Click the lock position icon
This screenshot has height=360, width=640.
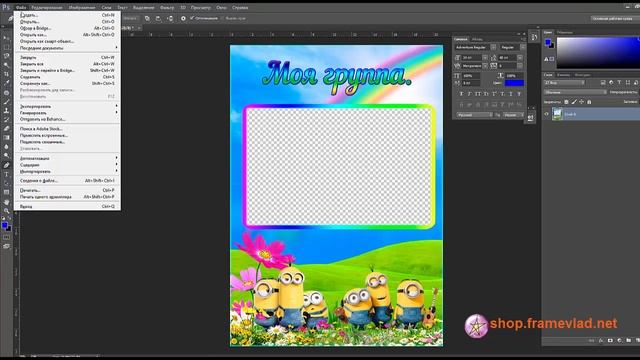[x=581, y=102]
